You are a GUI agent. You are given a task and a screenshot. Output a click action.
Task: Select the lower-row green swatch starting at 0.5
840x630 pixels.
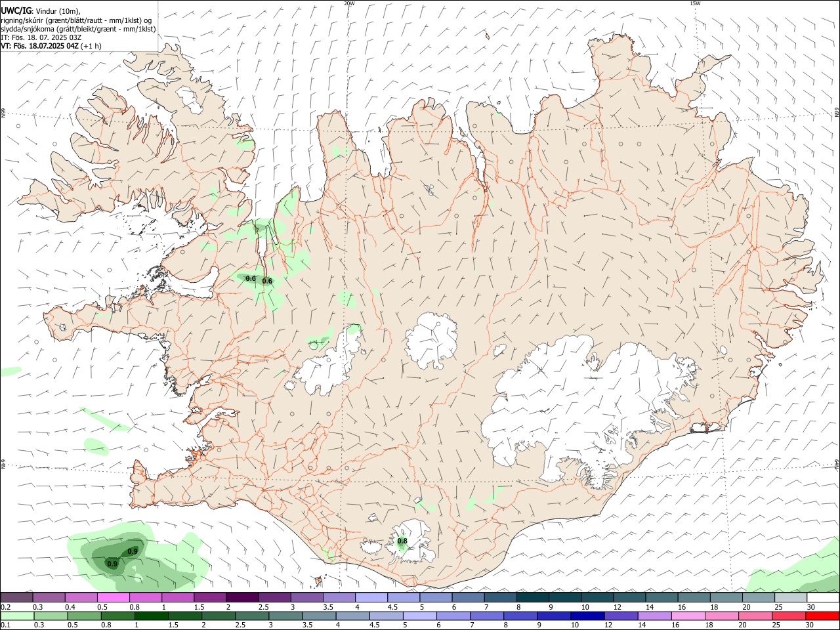click(x=84, y=616)
